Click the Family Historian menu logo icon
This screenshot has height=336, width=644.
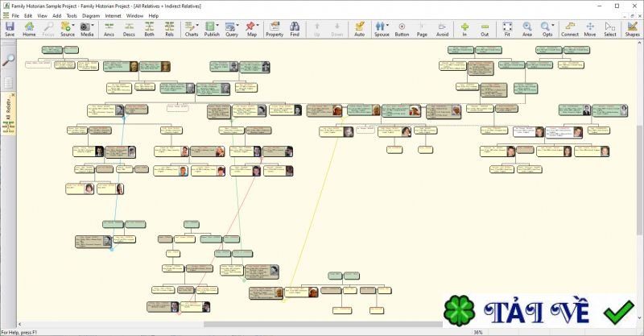click(6, 15)
